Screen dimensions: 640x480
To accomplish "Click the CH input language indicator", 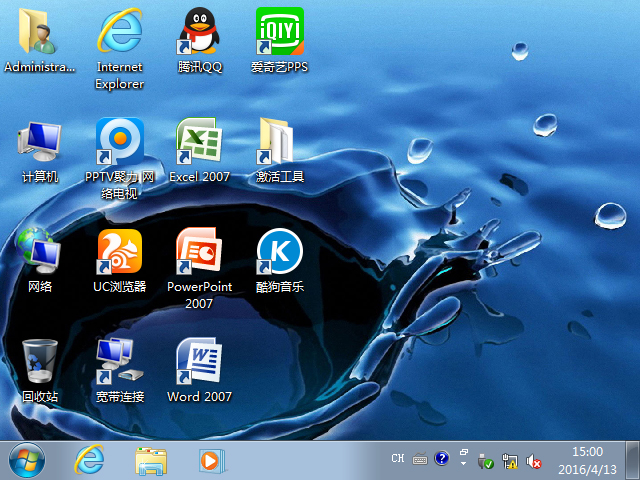I will [x=398, y=458].
